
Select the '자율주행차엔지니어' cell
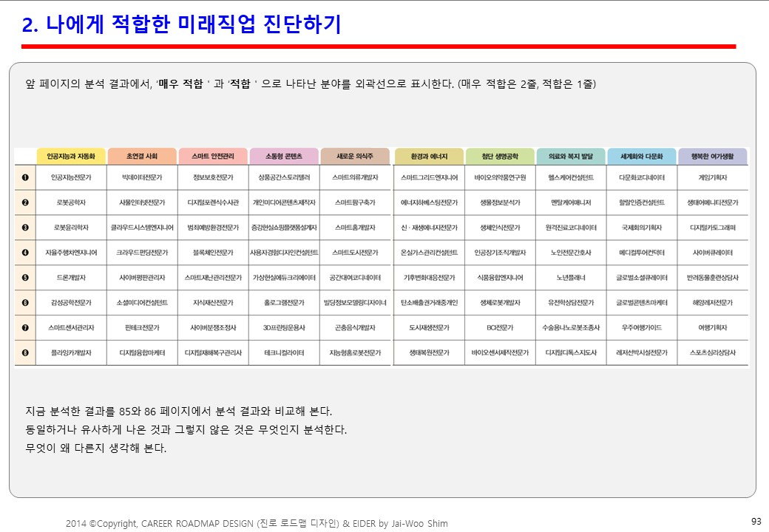click(71, 252)
